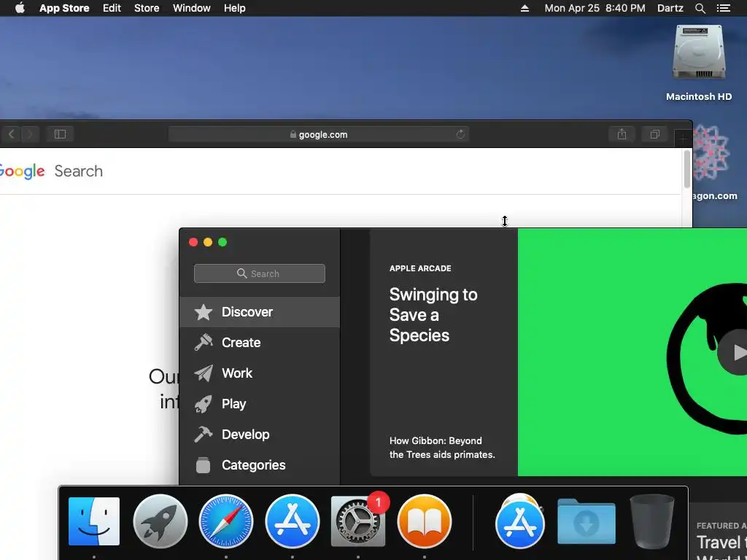Open the Downloads folder in Dock

[x=586, y=522]
